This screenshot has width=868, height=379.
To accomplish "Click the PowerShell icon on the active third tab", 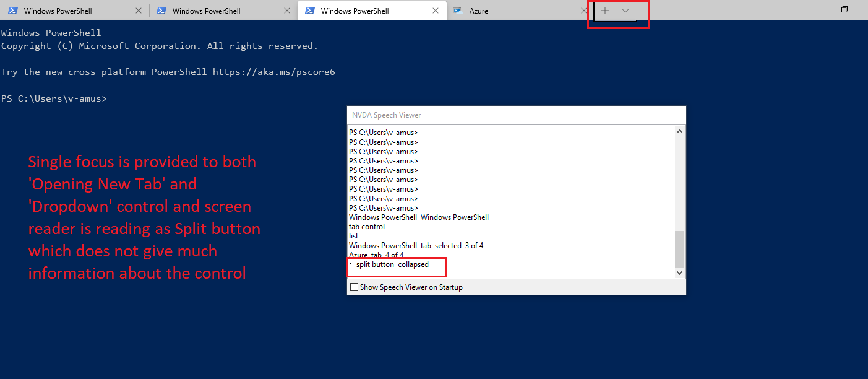I will click(311, 11).
